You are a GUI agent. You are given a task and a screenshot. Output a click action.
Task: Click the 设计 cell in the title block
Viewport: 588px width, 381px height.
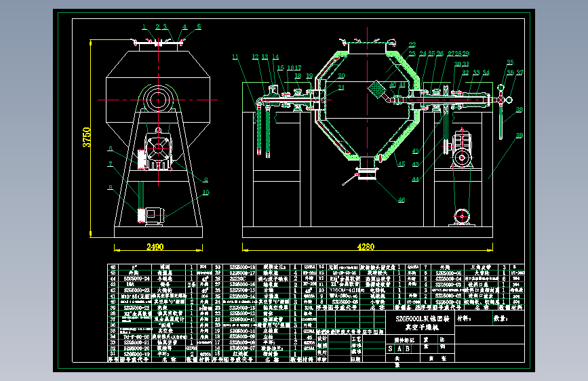point(322,338)
